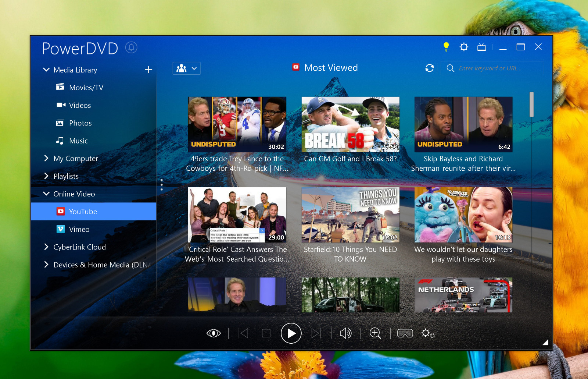
Task: Click title 'Skip Bayless and Richard Sherman reunite'
Action: click(x=463, y=164)
